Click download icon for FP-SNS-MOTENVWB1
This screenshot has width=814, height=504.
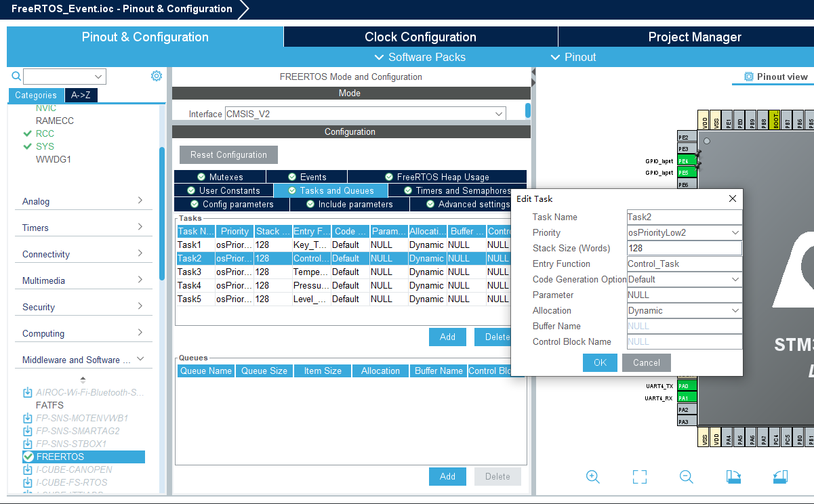pyautogui.click(x=28, y=418)
